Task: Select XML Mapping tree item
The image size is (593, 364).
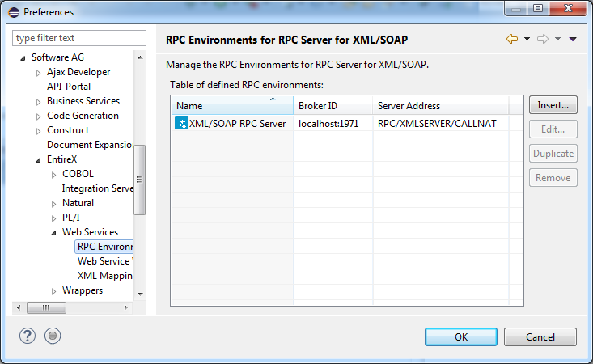Action: click(104, 276)
